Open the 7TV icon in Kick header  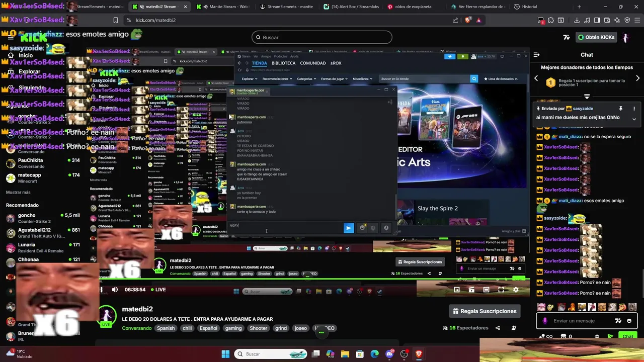point(567,37)
